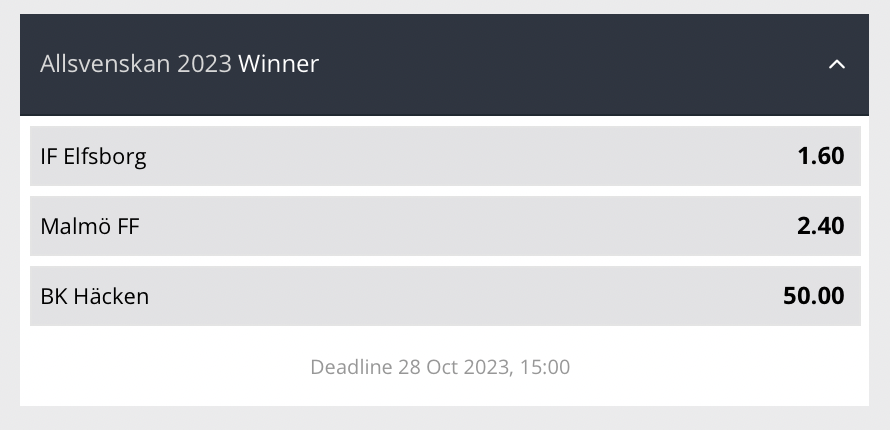890x430 pixels.
Task: Click the 2.40 odds value
Action: (820, 226)
